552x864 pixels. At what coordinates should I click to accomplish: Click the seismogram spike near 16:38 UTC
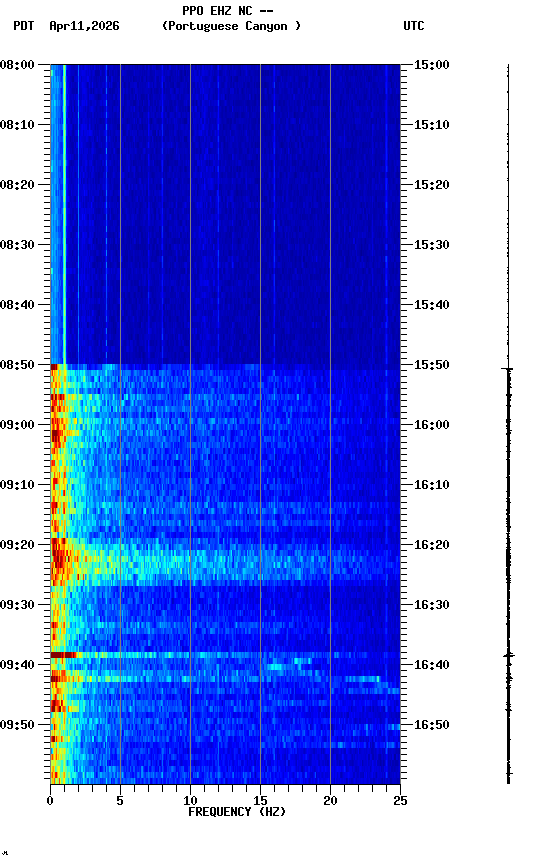point(509,655)
